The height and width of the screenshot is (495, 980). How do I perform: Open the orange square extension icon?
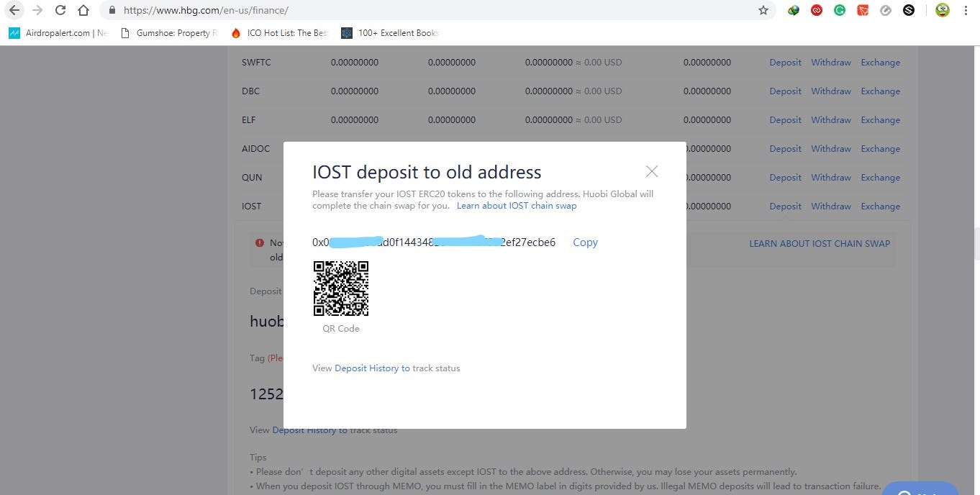coord(863,10)
